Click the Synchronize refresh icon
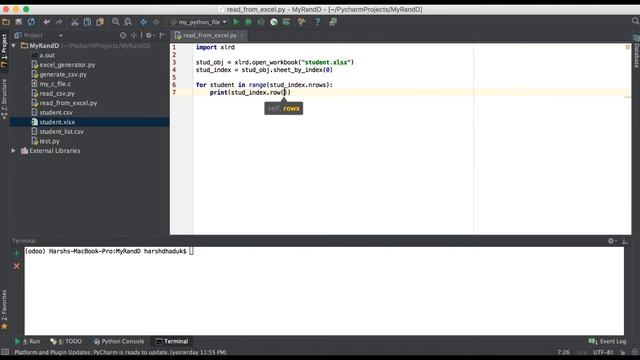Image resolution: width=640 pixels, height=360 pixels. tap(31, 22)
